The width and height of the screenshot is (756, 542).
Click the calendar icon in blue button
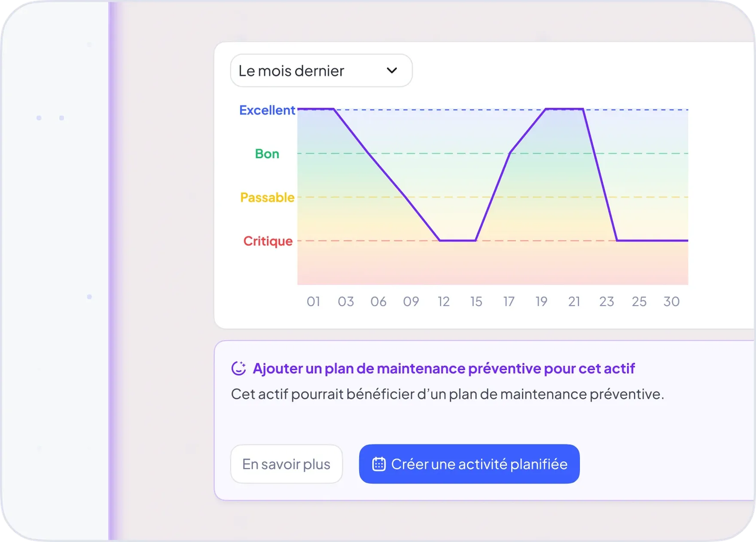pyautogui.click(x=379, y=464)
